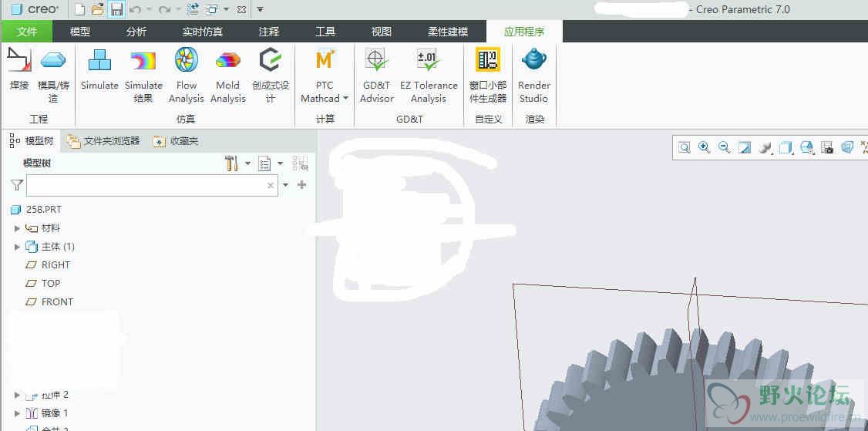The height and width of the screenshot is (431, 868).
Task: Regenerate the model from quick access toolbar
Action: (x=193, y=9)
